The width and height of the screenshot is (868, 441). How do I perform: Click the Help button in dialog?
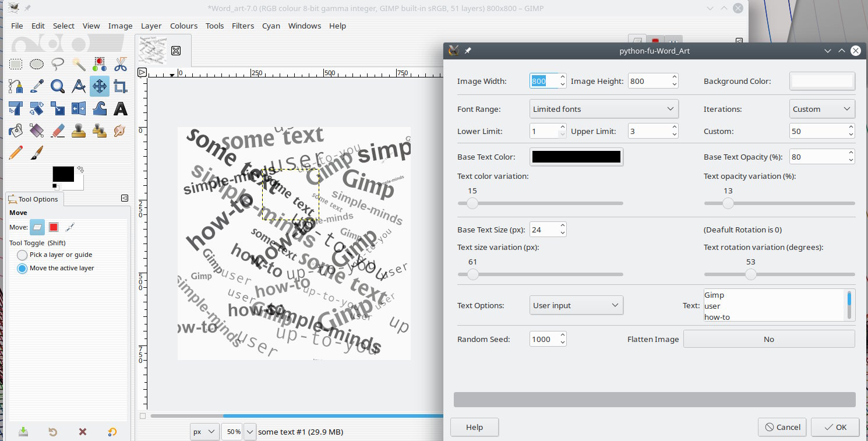point(475,427)
